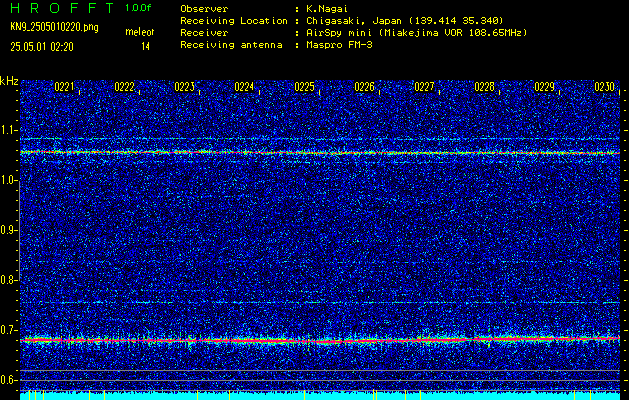Click the "0.6" frequency axis label
Image resolution: width=629 pixels, height=400 pixels.
coord(8,380)
